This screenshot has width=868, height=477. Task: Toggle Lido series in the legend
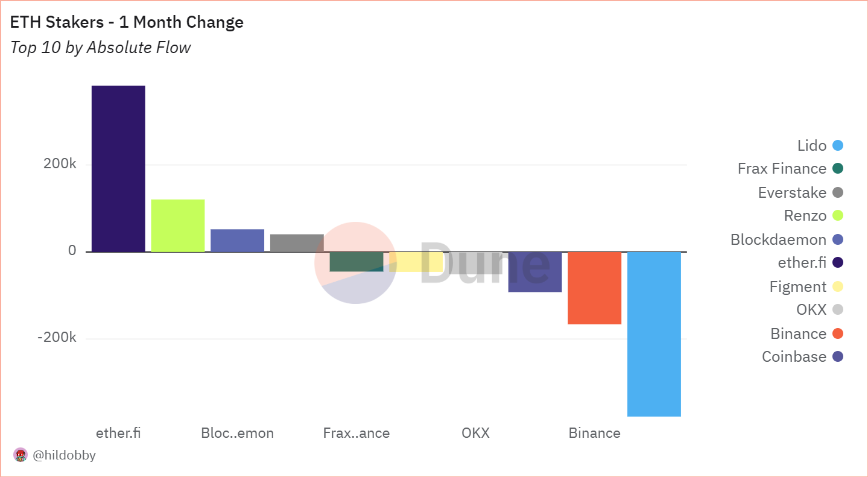[x=812, y=145]
